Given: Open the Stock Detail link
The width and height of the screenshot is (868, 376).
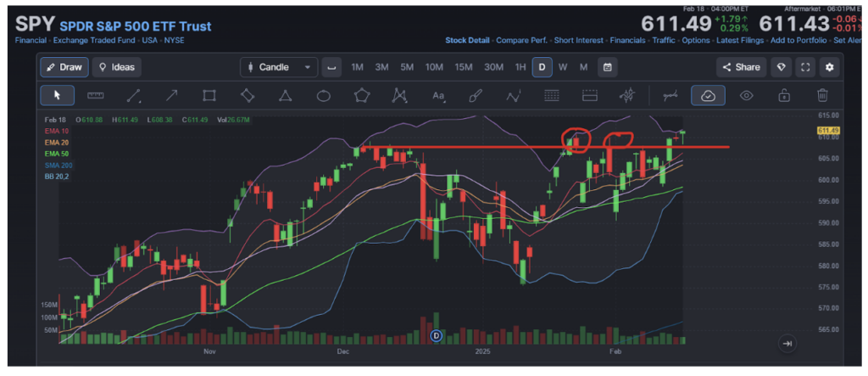Looking at the screenshot, I should (x=467, y=40).
